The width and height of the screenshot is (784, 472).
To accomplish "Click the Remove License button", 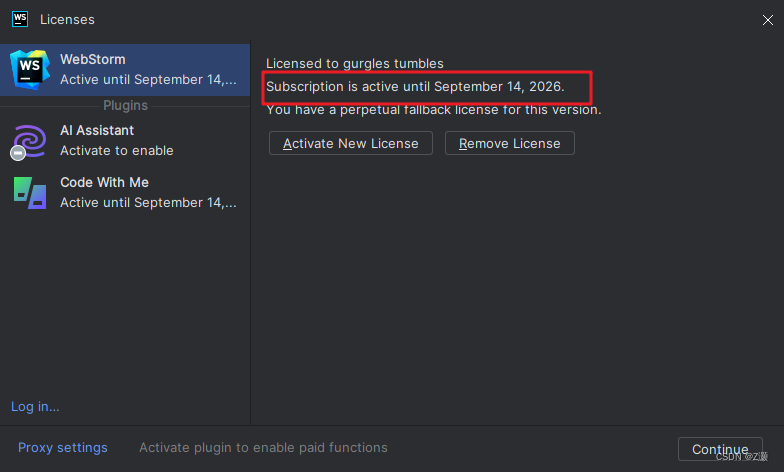I will point(510,144).
